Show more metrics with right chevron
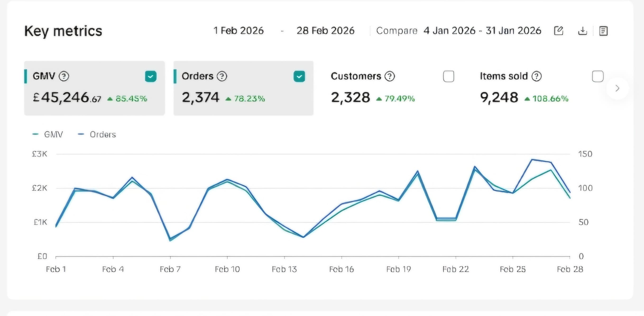 coord(617,88)
